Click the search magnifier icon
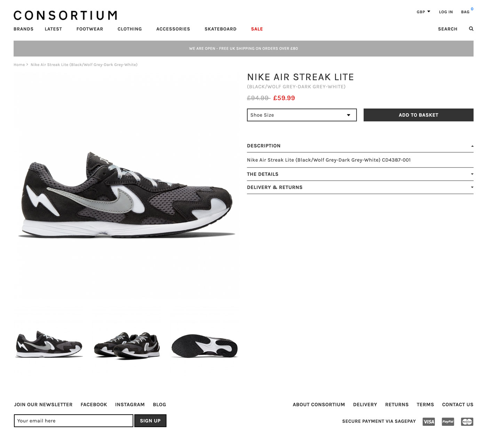The width and height of the screenshot is (487, 448). tap(471, 29)
